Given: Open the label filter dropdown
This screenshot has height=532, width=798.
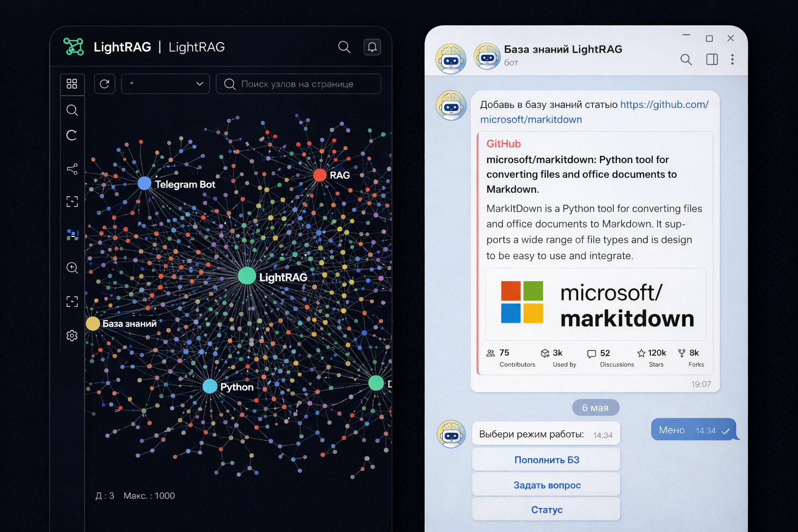Looking at the screenshot, I should (165, 84).
